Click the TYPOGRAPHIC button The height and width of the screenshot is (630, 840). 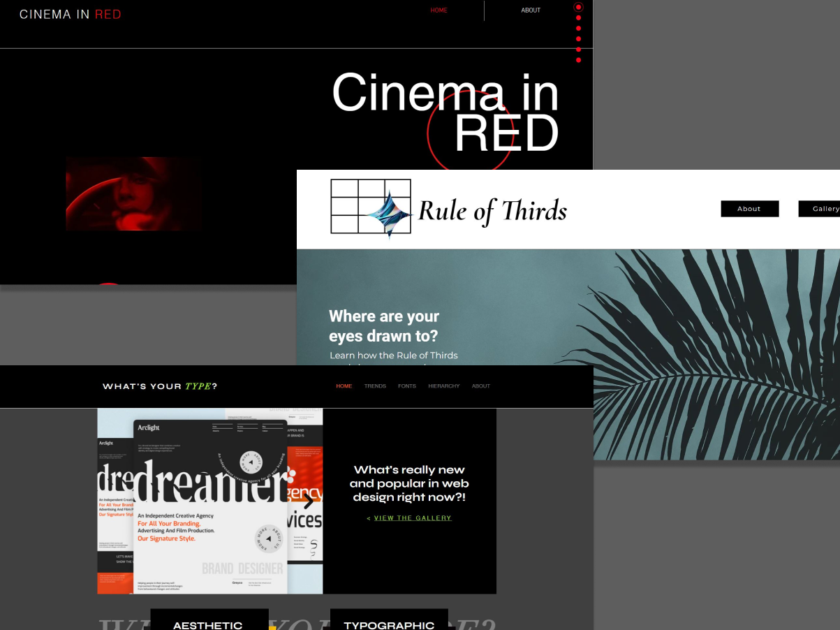point(389,622)
